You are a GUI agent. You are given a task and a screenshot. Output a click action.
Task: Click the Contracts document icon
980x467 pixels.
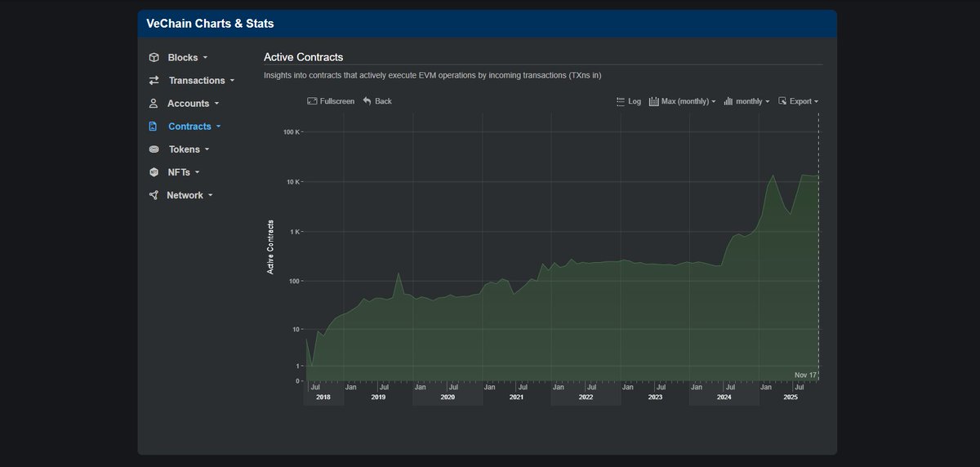click(153, 127)
